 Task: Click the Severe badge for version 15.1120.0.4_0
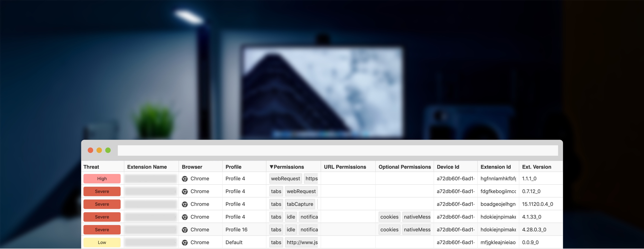pos(102,204)
